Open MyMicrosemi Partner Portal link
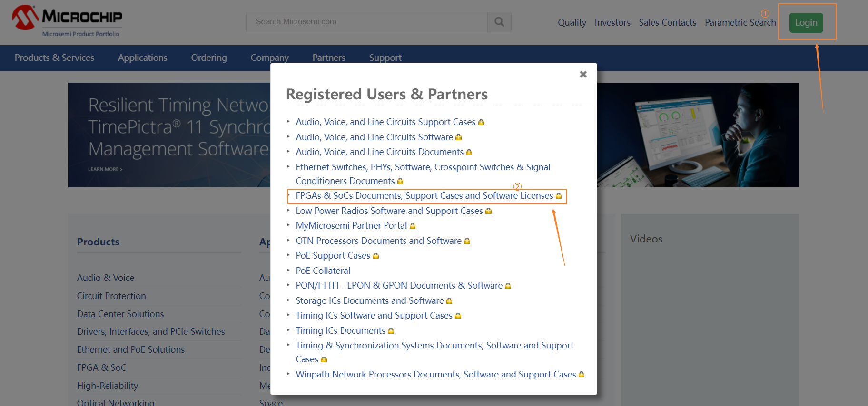Viewport: 868px width, 406px height. coord(351,226)
